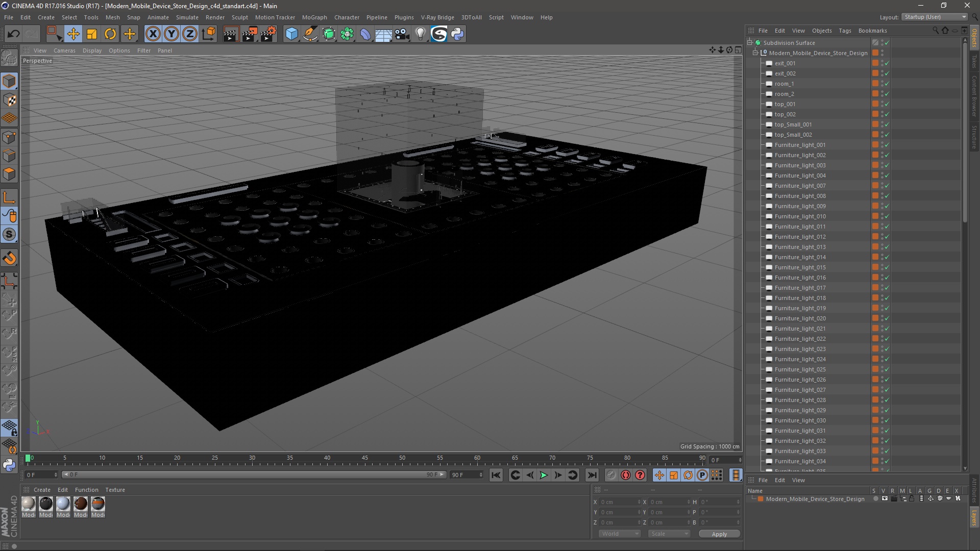Toggle X axis lock

click(153, 34)
